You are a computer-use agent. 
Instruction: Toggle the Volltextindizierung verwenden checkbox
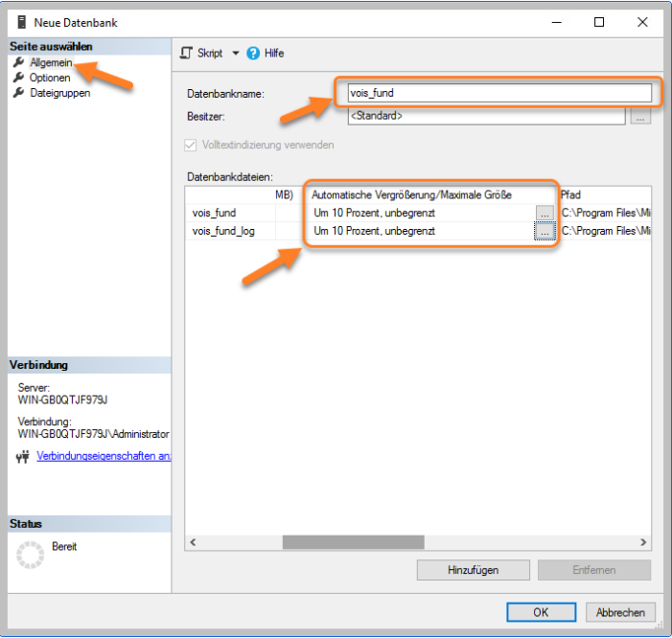tap(190, 146)
